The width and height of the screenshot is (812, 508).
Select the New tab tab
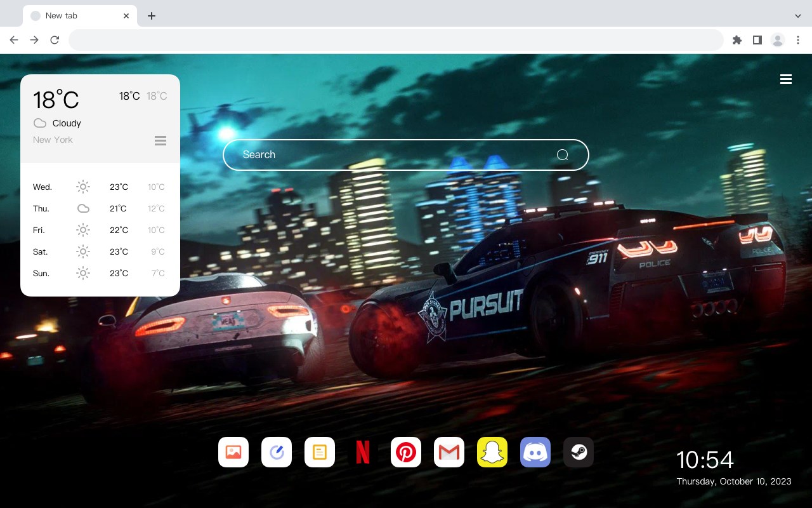(x=80, y=16)
